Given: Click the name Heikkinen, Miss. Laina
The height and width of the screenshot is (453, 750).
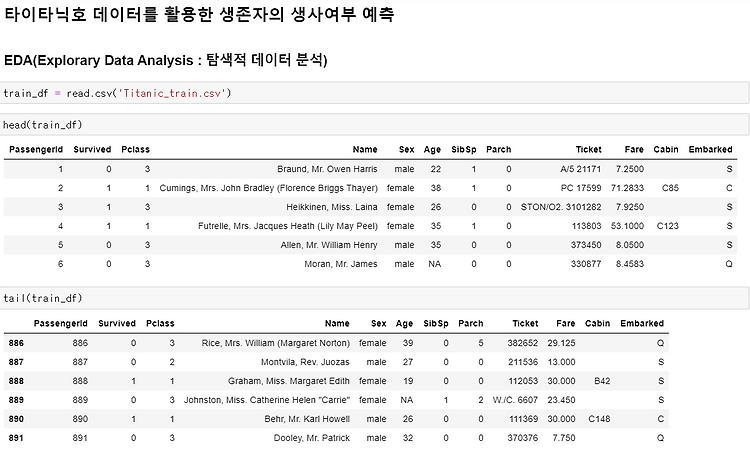Looking at the screenshot, I should [x=331, y=207].
